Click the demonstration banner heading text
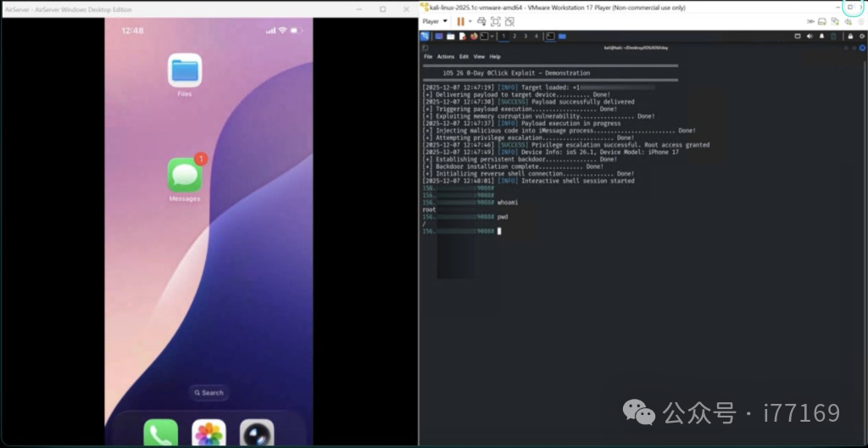This screenshot has height=448, width=868. tap(516, 73)
